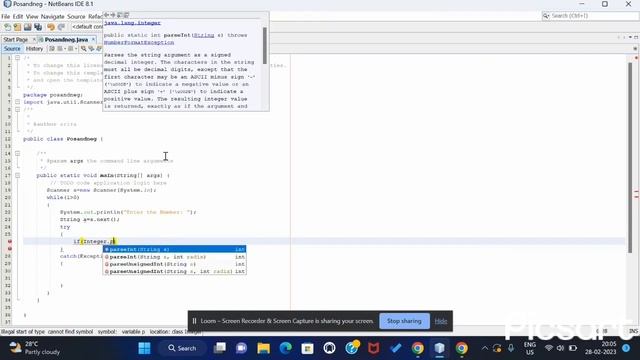Open the Edit menu
The width and height of the screenshot is (640, 360).
coord(18,17)
